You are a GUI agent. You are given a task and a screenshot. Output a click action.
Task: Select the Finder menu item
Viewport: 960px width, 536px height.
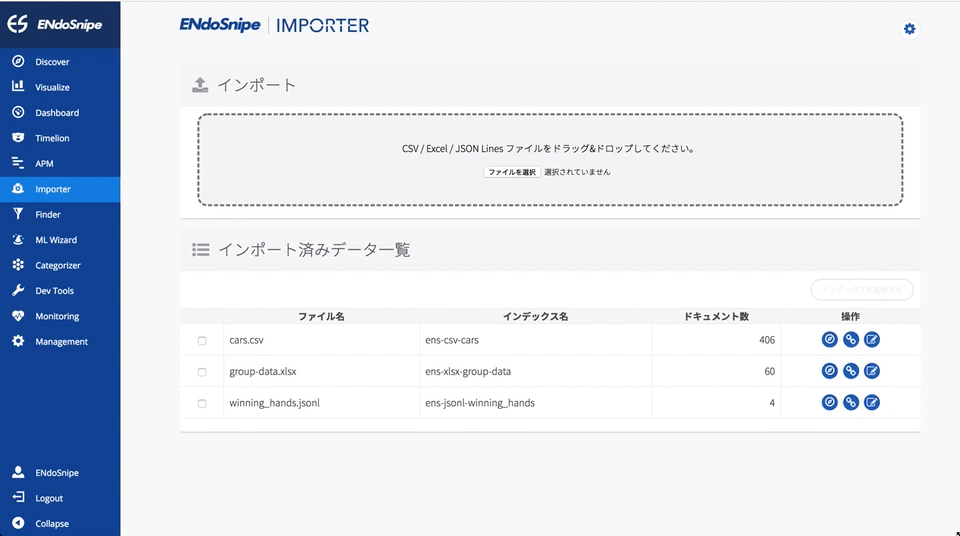(x=48, y=214)
